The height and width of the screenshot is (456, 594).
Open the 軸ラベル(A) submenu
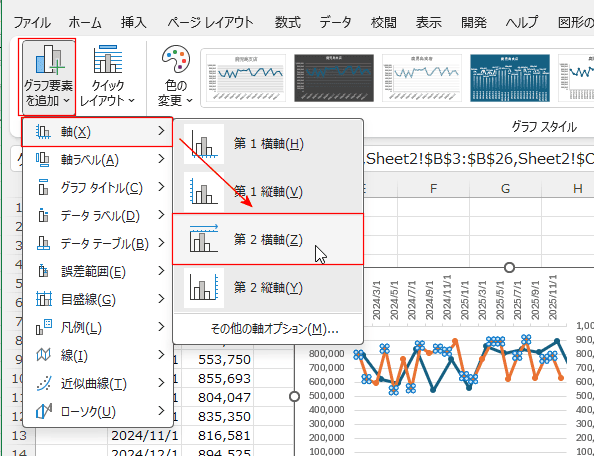tap(97, 160)
